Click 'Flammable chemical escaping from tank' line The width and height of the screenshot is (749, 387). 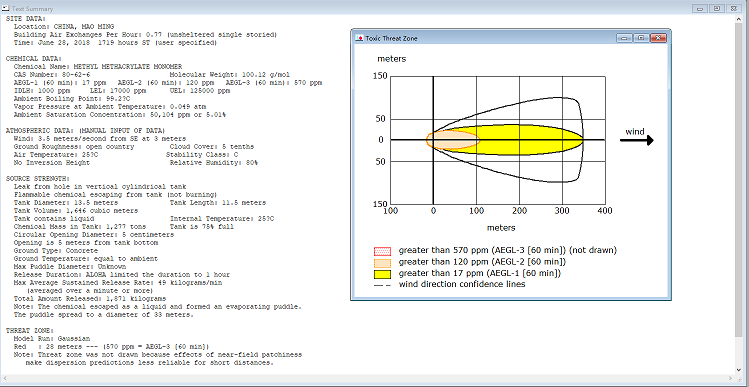(115, 195)
